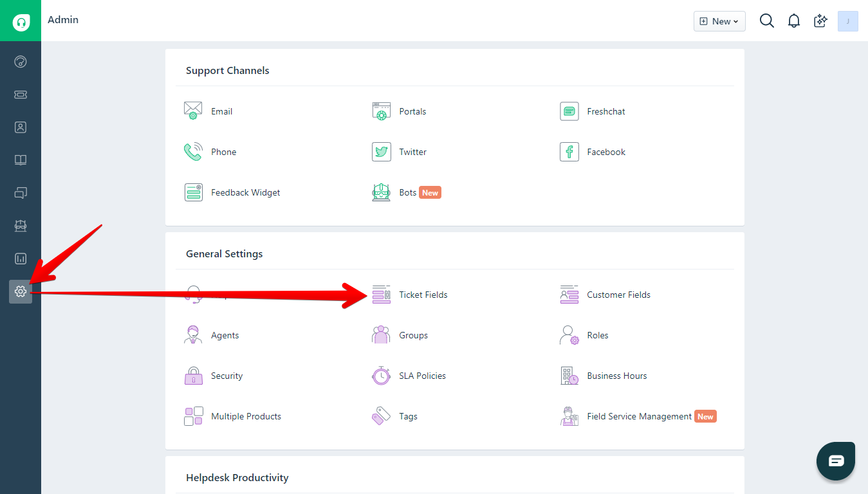Viewport: 868px width, 494px height.
Task: Open the Roles link
Action: pyautogui.click(x=597, y=335)
